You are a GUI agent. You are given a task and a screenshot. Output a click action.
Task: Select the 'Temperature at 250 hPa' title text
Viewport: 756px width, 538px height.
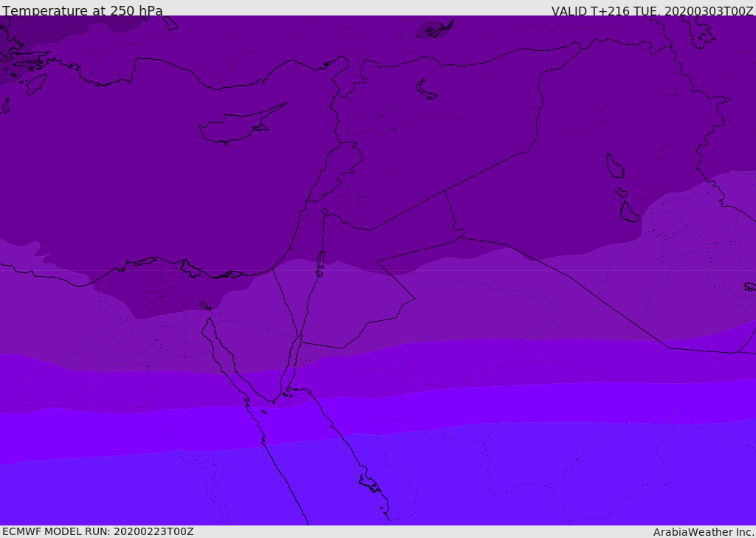click(x=83, y=10)
